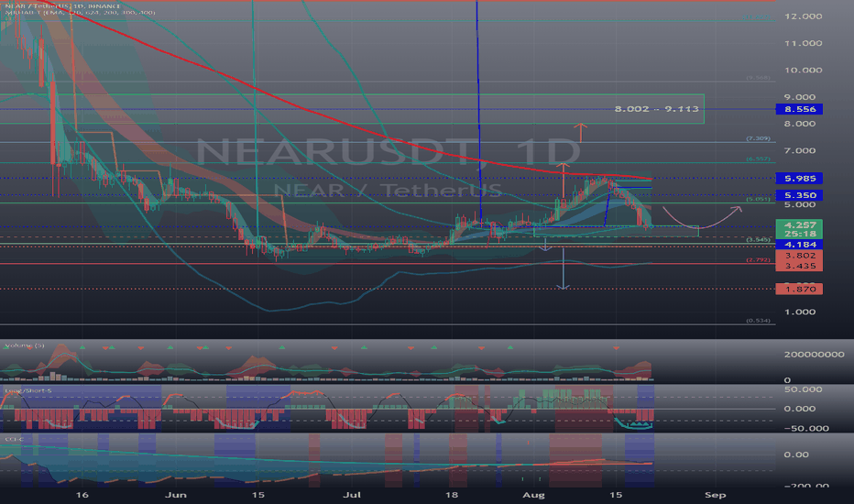Select the (0.534) Fibonacci level label

point(758,321)
